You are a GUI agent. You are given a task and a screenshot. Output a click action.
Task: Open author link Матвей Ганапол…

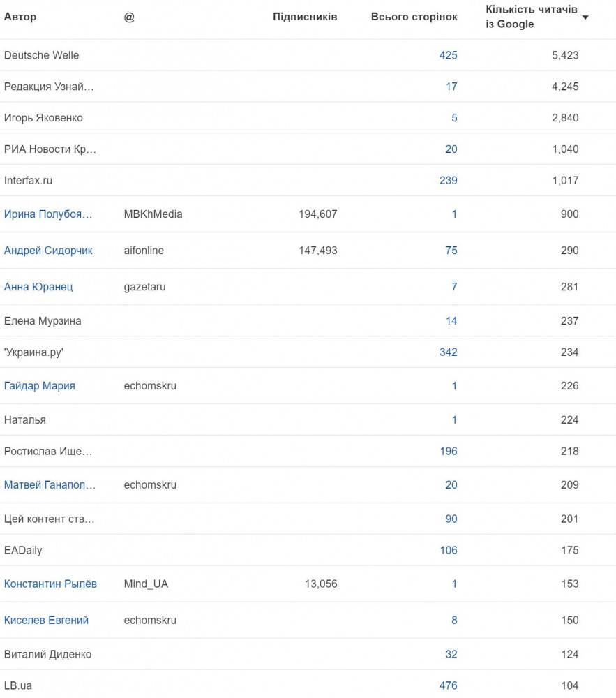click(x=50, y=485)
